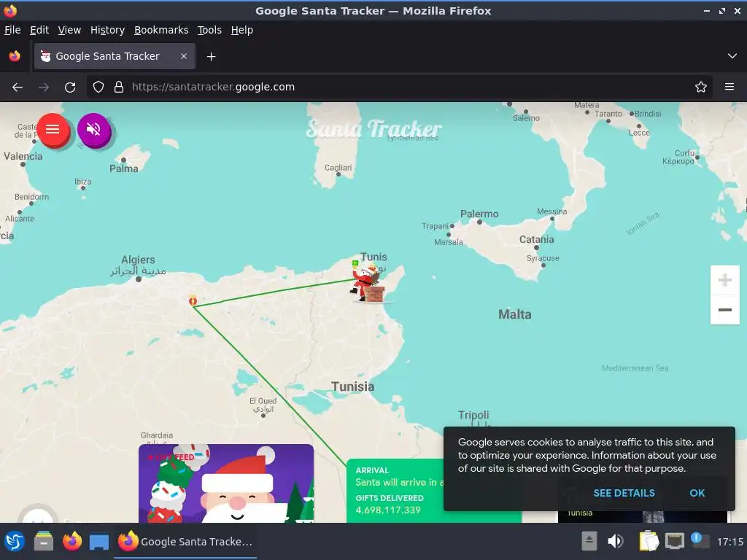Open the removable media eject tray icon
The height and width of the screenshot is (560, 747).
[x=589, y=541]
